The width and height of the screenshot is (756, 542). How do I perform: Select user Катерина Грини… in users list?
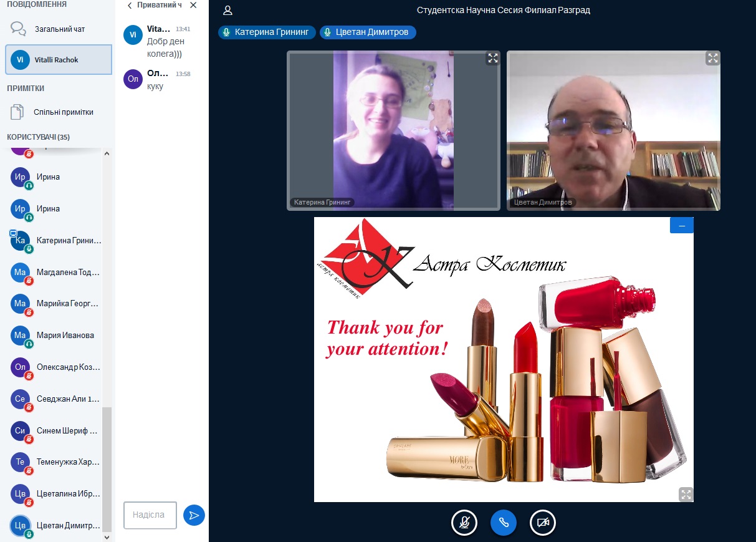[x=55, y=241]
